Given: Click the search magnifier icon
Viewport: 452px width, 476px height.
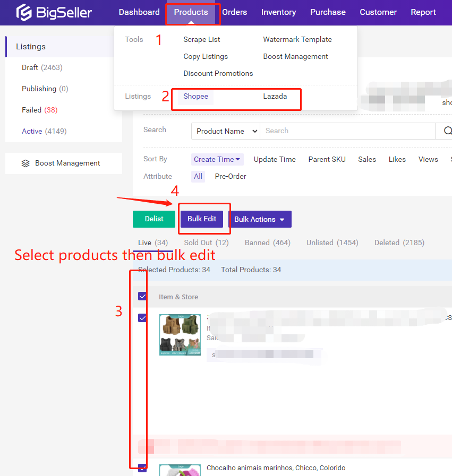Looking at the screenshot, I should coord(448,131).
